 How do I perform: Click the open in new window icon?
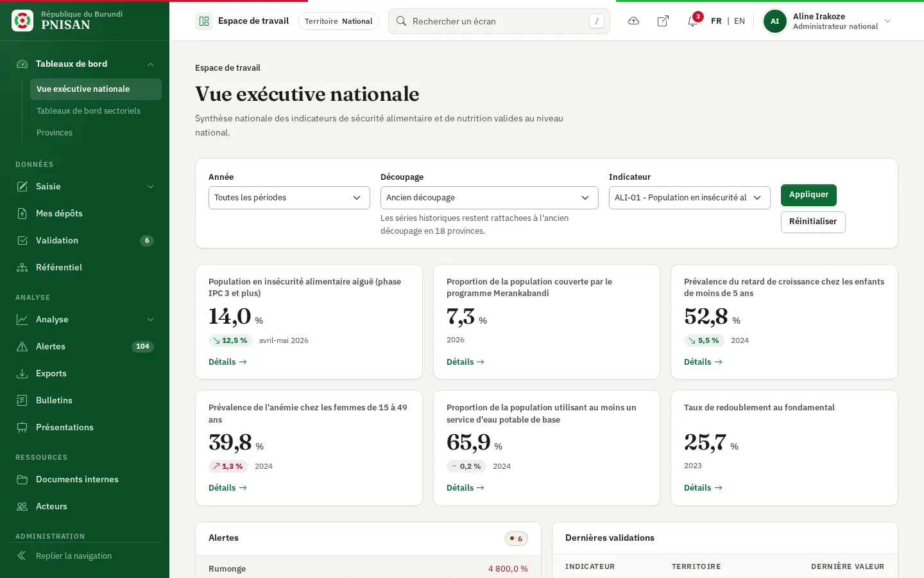[663, 21]
